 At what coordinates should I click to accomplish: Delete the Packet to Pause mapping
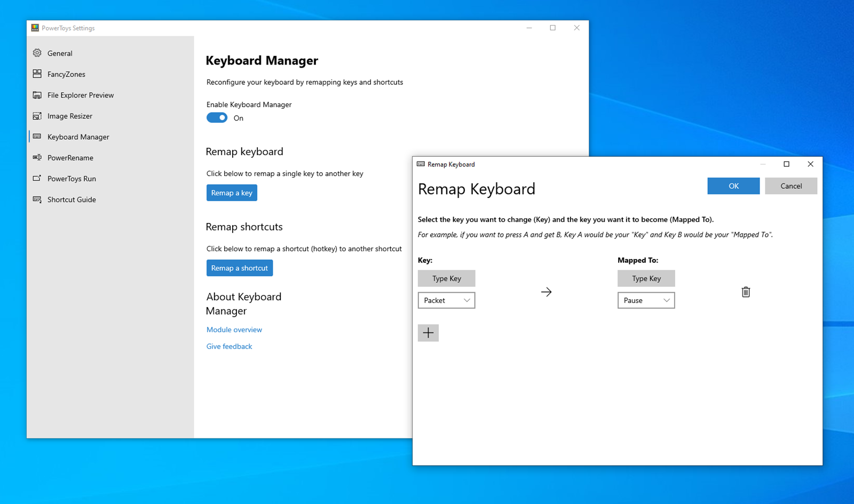tap(746, 292)
